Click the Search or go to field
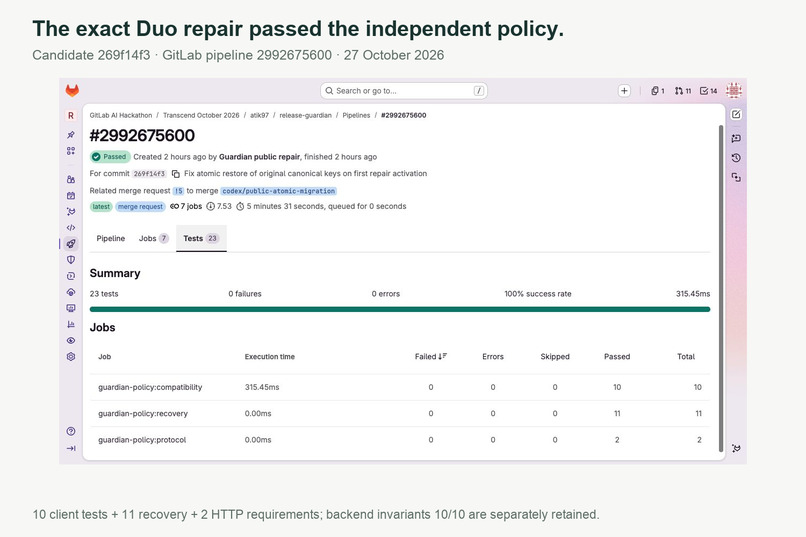Screen dimensions: 806x537 [404, 91]
